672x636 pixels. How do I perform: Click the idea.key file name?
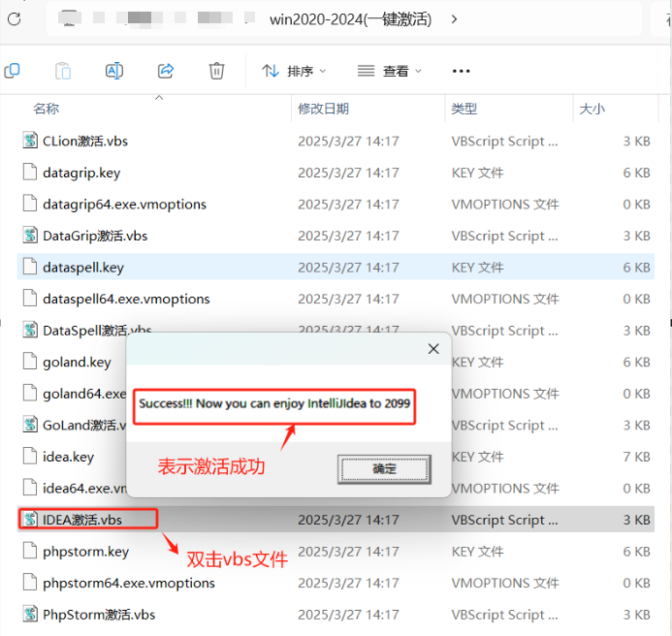[68, 457]
